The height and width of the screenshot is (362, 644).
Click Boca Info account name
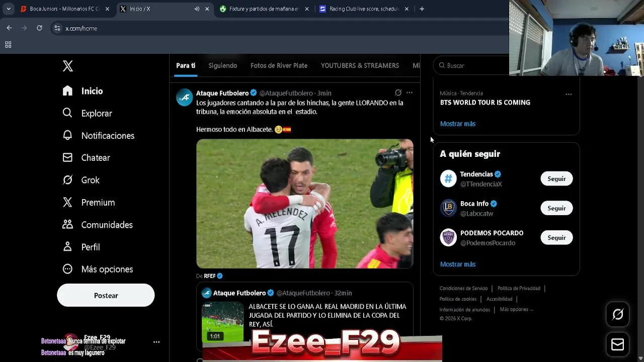click(474, 204)
